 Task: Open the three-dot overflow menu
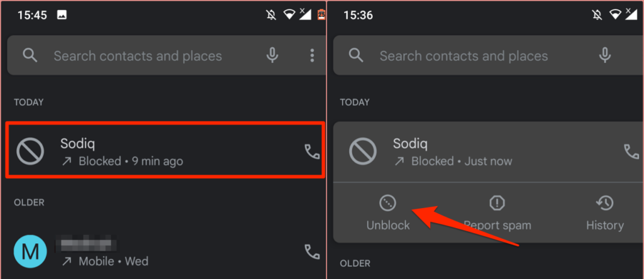pyautogui.click(x=312, y=55)
